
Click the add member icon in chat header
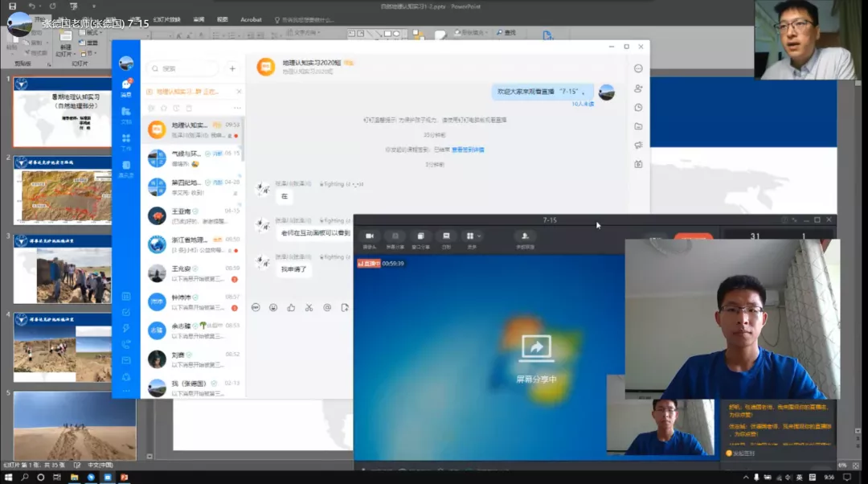click(638, 88)
